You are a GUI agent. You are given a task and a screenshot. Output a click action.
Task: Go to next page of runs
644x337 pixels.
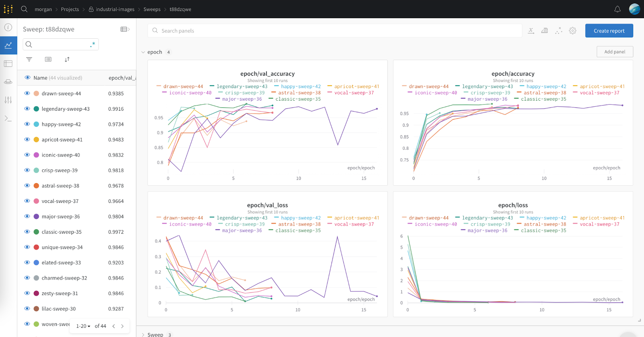(122, 326)
